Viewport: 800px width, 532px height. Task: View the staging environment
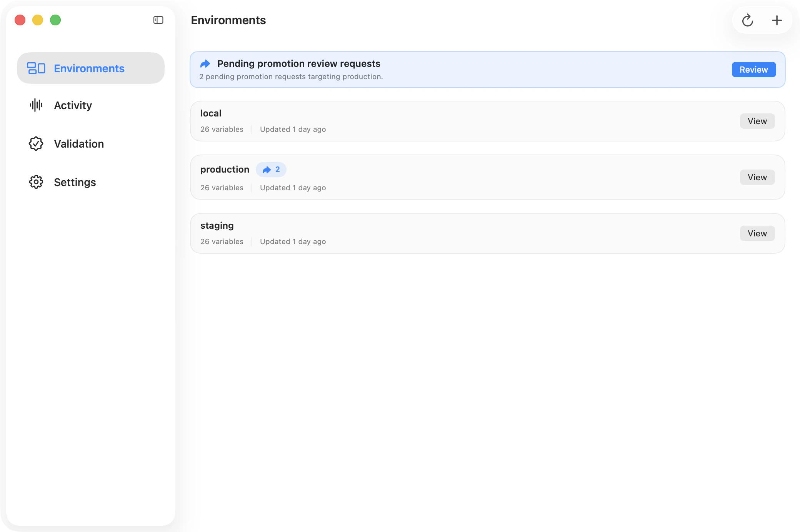757,233
